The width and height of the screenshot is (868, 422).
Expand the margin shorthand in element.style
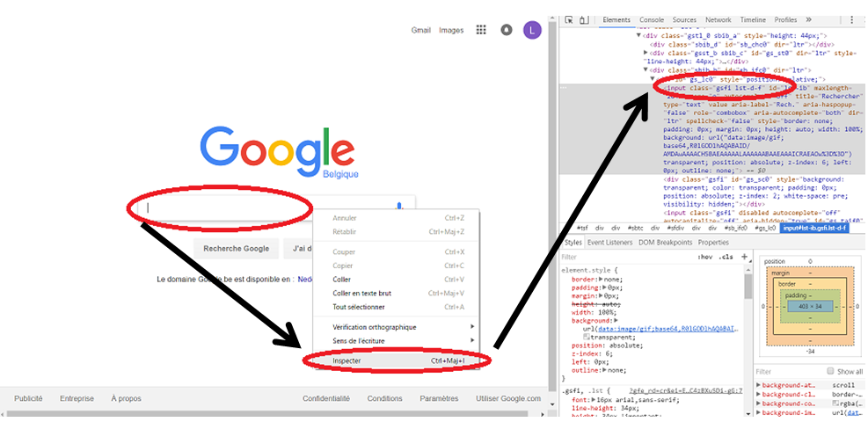pos(602,296)
